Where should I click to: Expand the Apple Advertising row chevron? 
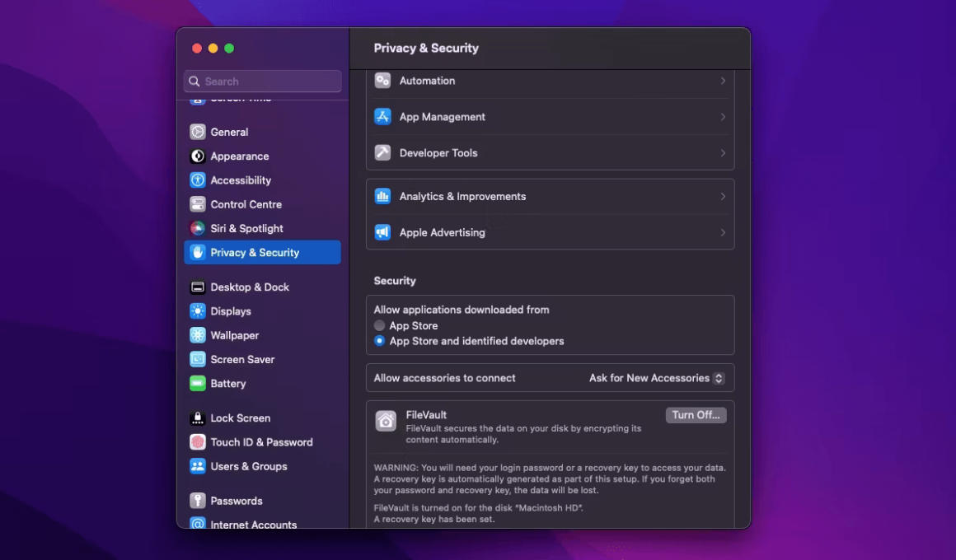pyautogui.click(x=723, y=232)
